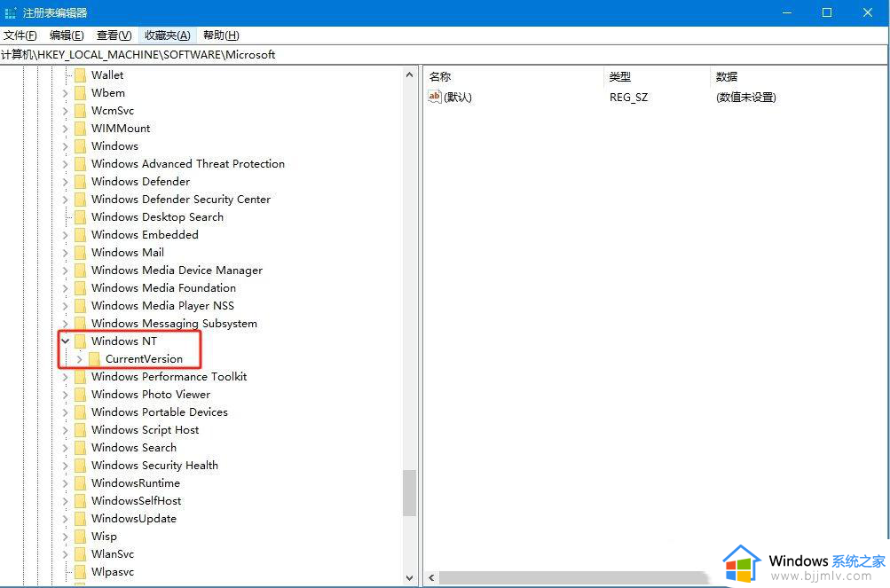Screen dimensions: 890x588
Task: Click the WIMMount folder icon
Action: point(80,129)
